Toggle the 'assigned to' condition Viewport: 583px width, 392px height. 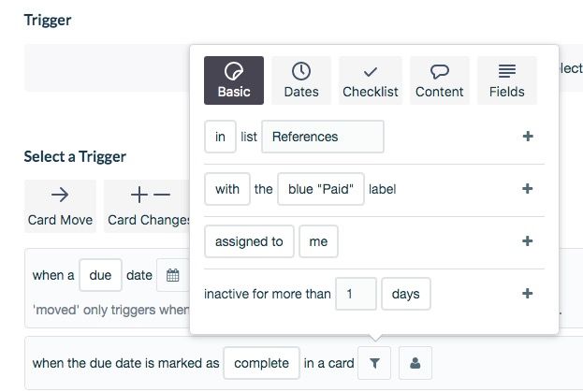pos(249,241)
